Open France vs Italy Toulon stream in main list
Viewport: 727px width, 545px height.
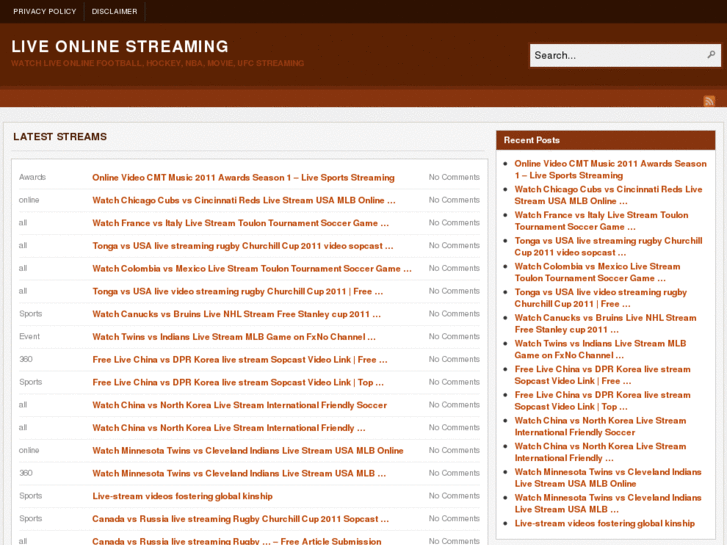pos(240,223)
